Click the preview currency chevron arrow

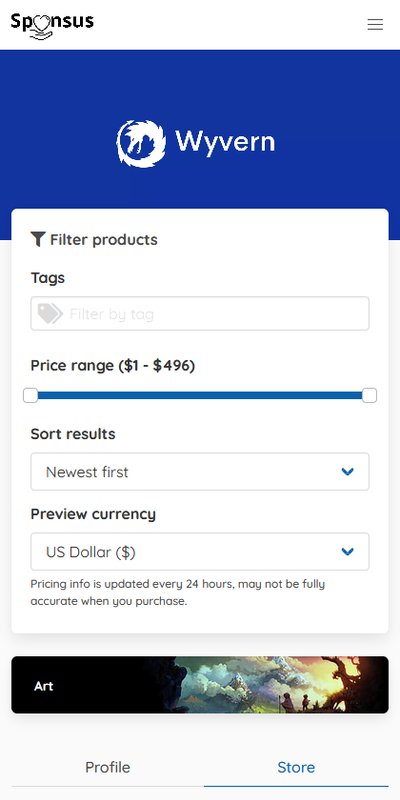pyautogui.click(x=347, y=552)
